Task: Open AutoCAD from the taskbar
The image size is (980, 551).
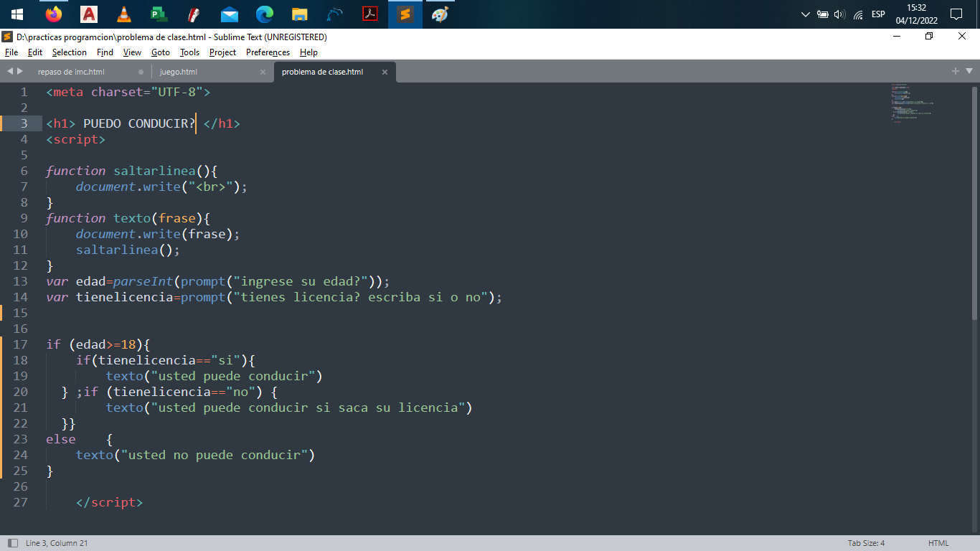Action: 89,14
